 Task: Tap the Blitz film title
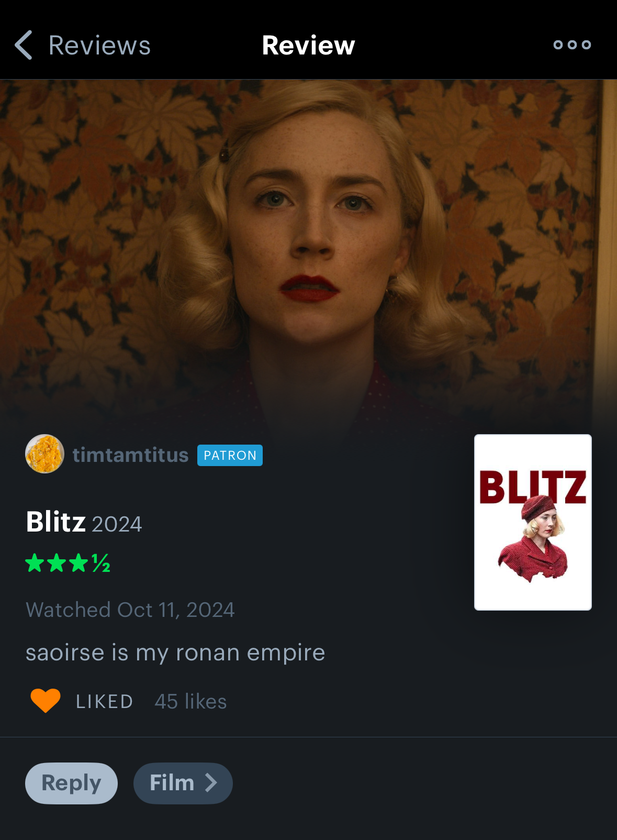click(56, 522)
